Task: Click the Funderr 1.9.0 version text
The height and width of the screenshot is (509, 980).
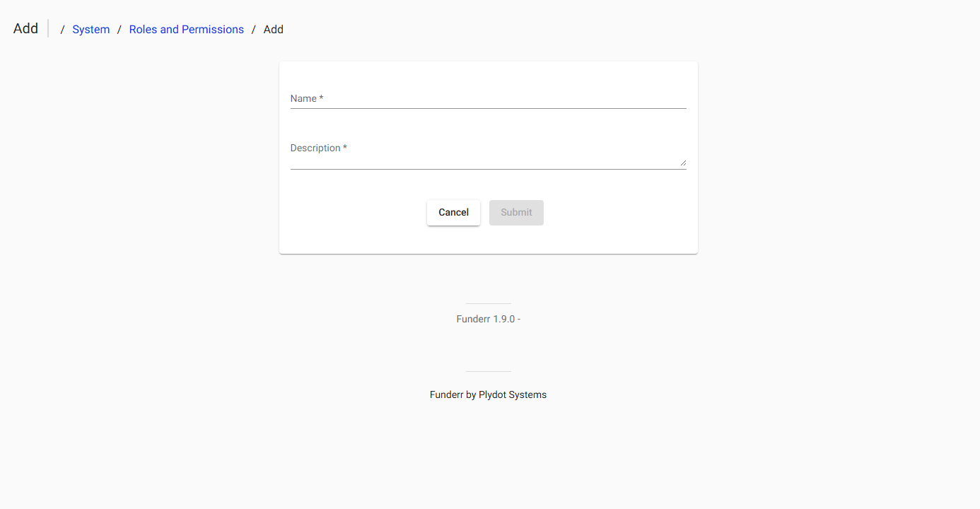Action: pos(488,319)
